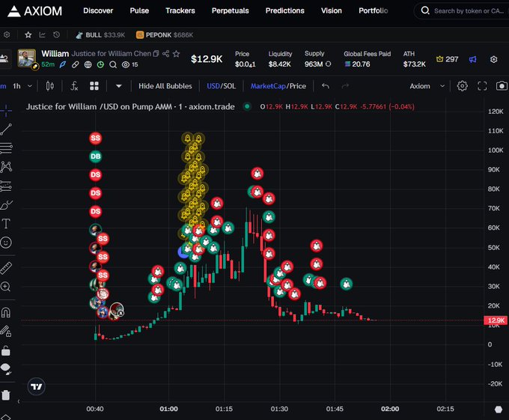Open the Portfolio tab
This screenshot has height=420, width=509.
coord(374,10)
